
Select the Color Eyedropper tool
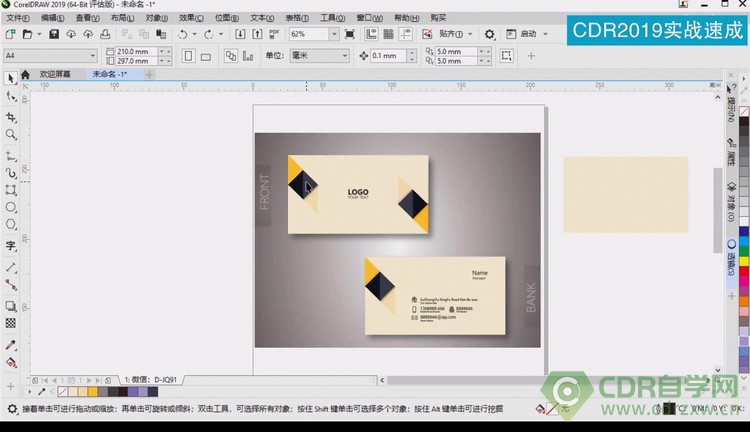11,344
